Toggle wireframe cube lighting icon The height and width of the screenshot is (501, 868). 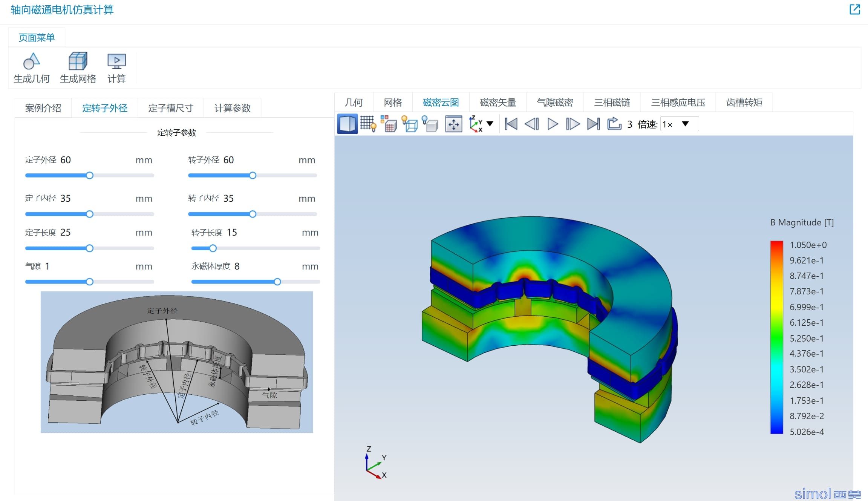pos(410,124)
